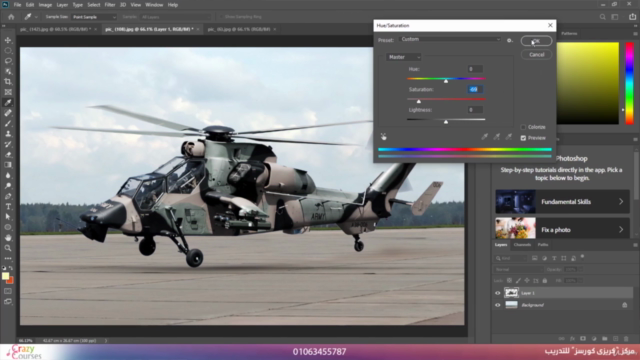Switch to the Channels tab
This screenshot has width=640, height=360.
[x=522, y=245]
